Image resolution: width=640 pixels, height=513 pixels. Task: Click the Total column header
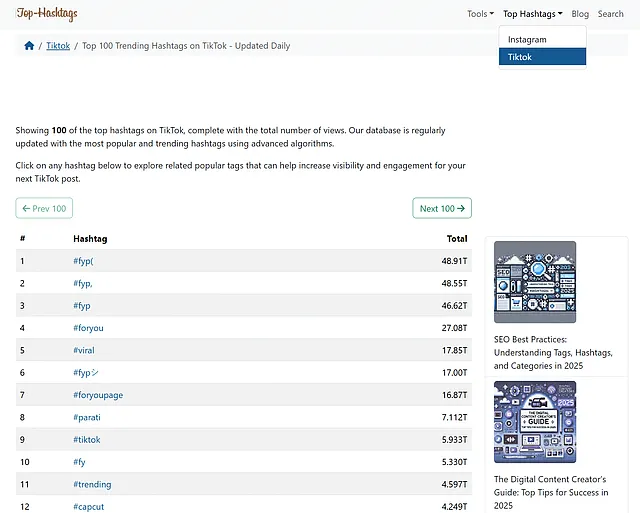pyautogui.click(x=457, y=239)
